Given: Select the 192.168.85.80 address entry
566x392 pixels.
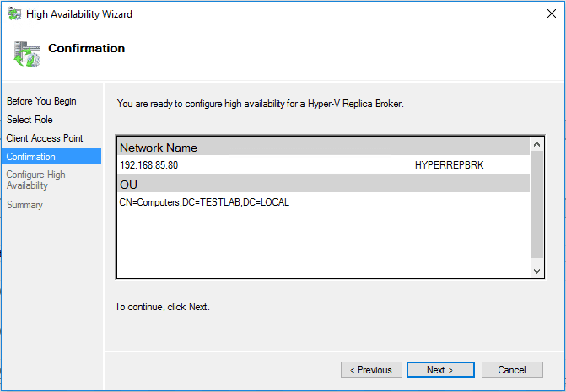Looking at the screenshot, I should (x=148, y=165).
